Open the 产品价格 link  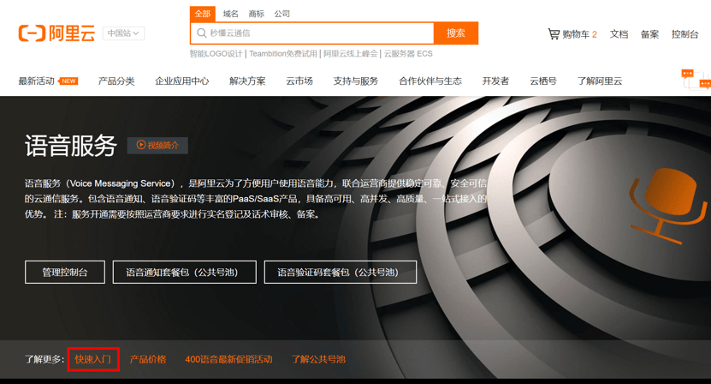coord(148,359)
